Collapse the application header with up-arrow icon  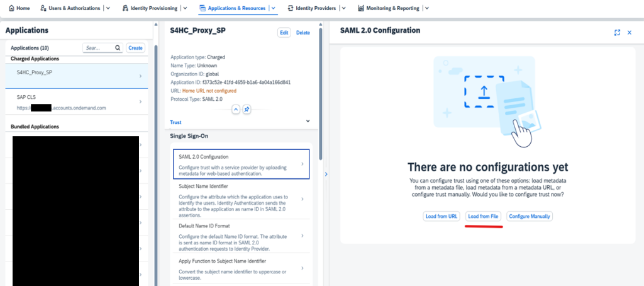pos(236,109)
